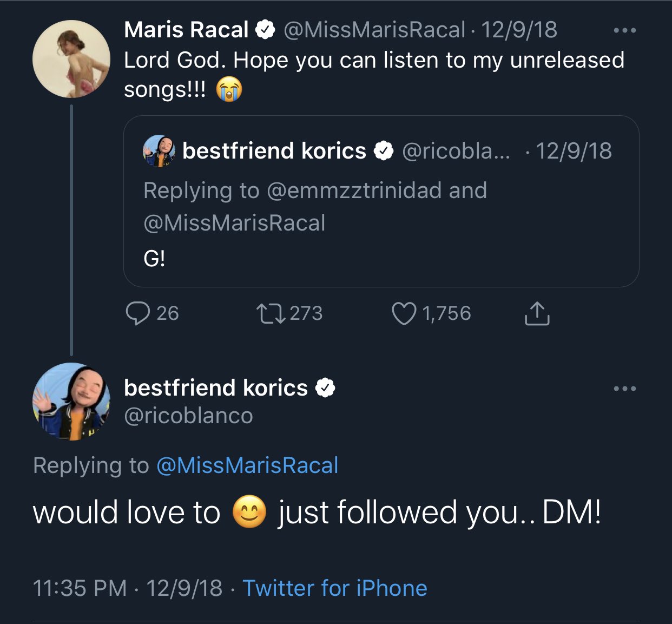Click the reply bubble icon showing 26
The height and width of the screenshot is (624, 672).
tap(138, 313)
